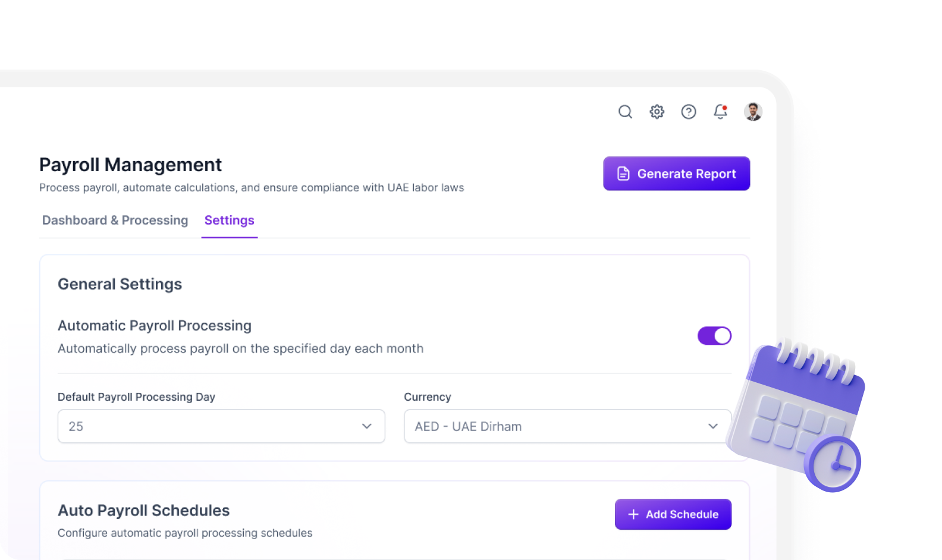Click the calendar clock illustration

(x=797, y=415)
